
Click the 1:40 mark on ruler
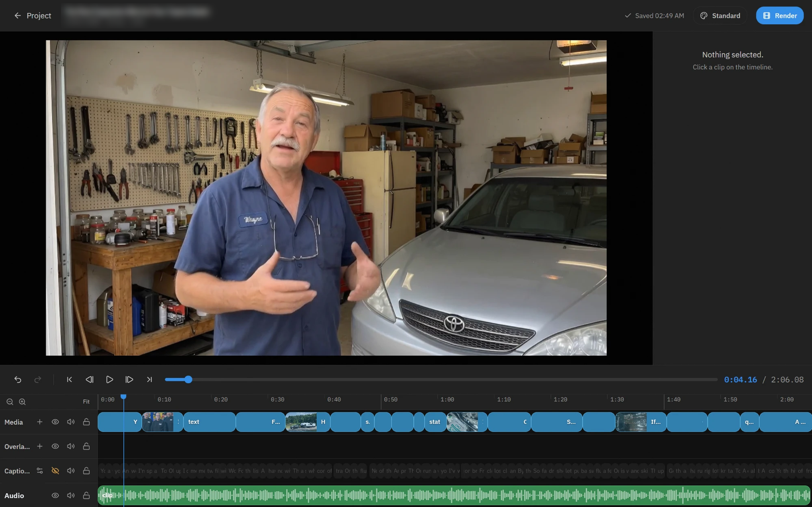(x=673, y=399)
